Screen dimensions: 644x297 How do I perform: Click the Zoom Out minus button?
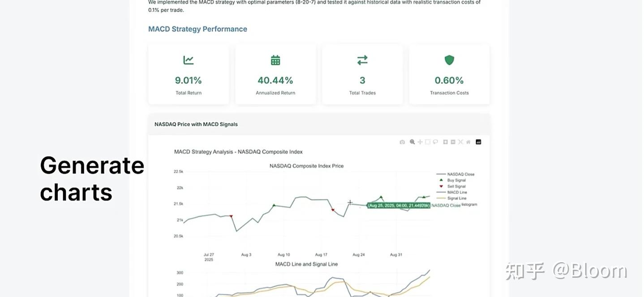[453, 142]
